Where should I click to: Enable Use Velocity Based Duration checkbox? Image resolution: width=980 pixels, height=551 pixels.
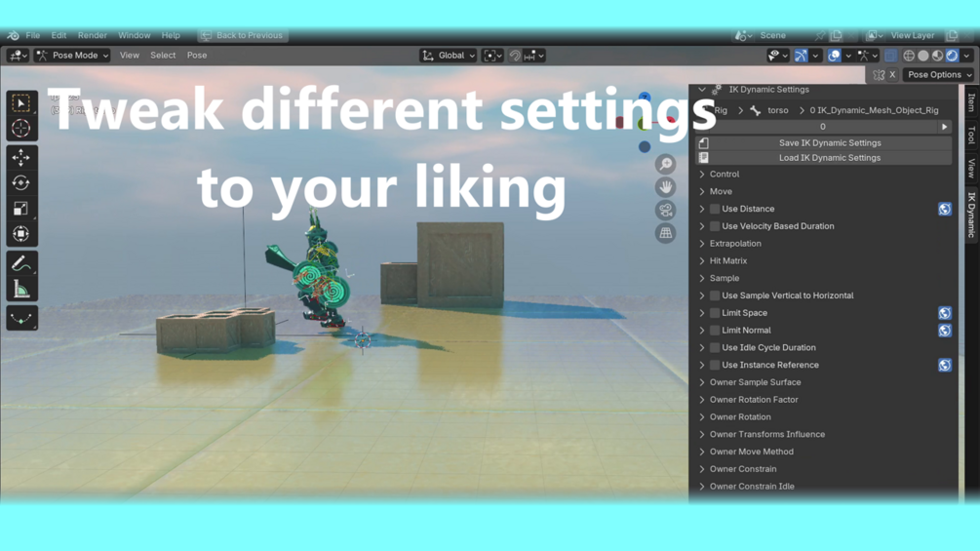coord(715,227)
